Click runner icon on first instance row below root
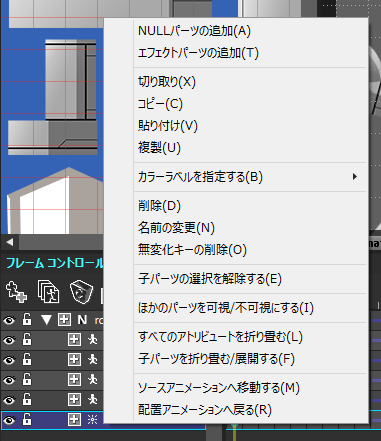This screenshot has height=441, width=381. click(93, 340)
